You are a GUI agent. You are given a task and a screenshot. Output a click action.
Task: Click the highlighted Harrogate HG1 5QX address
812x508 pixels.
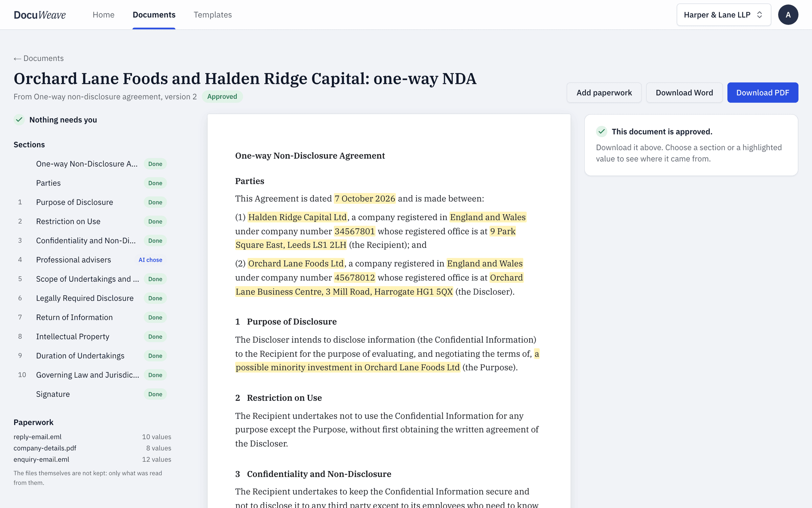[x=344, y=292]
